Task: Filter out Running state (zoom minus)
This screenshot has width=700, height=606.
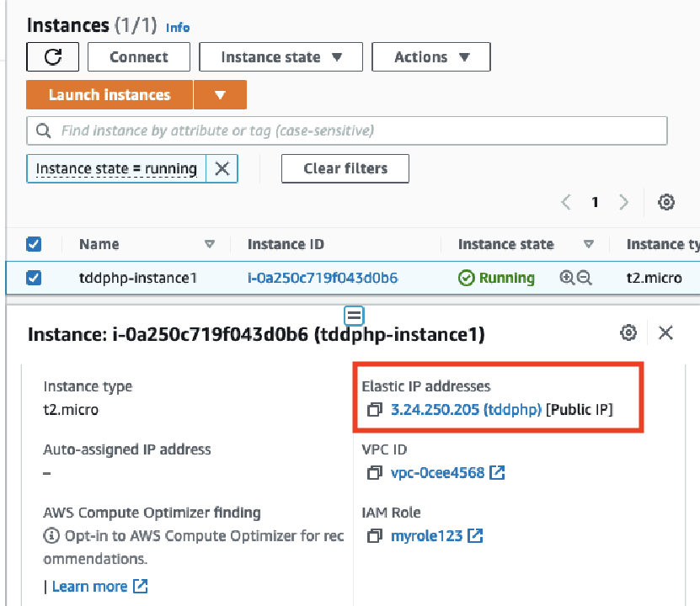Action: [584, 278]
